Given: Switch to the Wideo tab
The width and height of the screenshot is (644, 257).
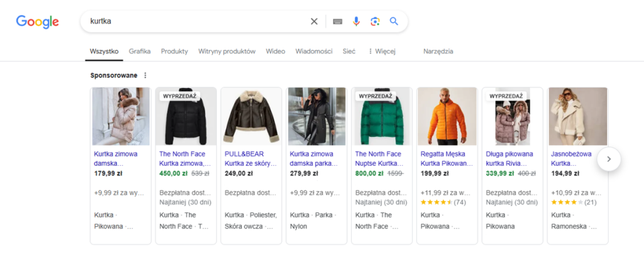Looking at the screenshot, I should [x=275, y=52].
